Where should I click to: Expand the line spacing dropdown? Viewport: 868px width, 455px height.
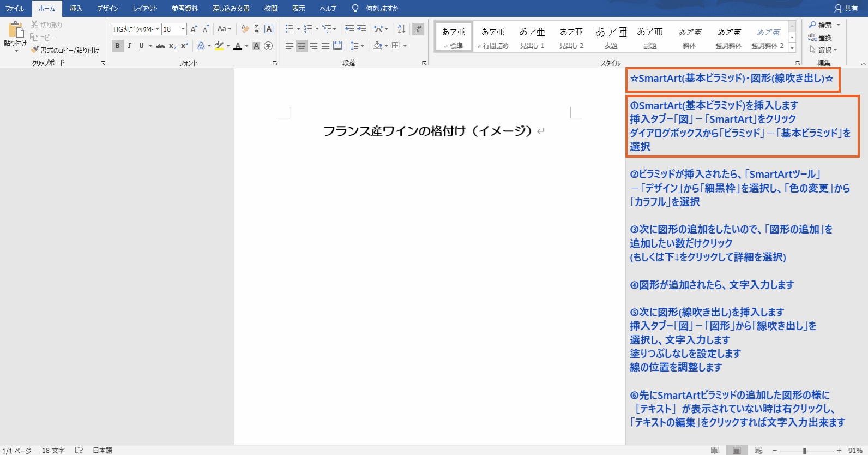(362, 46)
